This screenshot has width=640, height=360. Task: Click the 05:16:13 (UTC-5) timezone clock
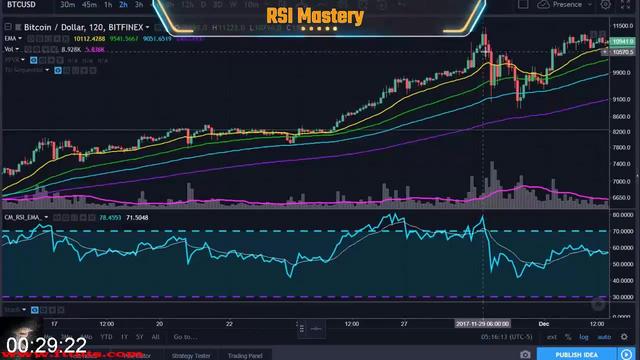pos(507,337)
